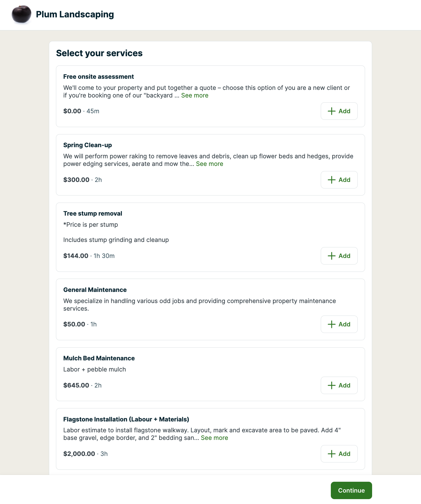Expand the Free onsite assessment description
This screenshot has width=421, height=504.
coord(195,95)
